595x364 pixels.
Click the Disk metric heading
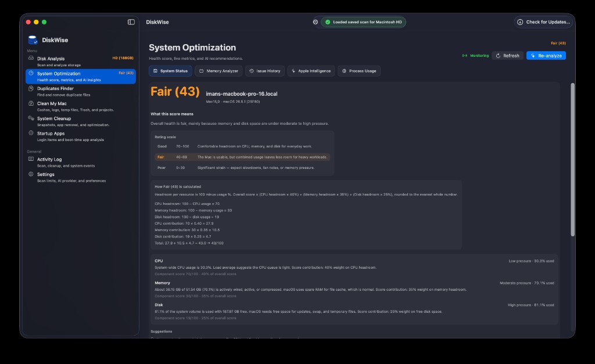[x=159, y=305]
